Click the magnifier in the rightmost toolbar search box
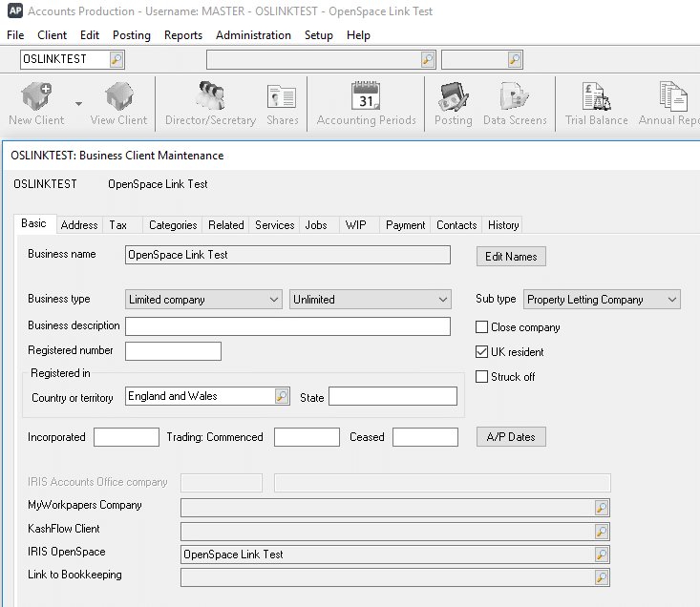The height and width of the screenshot is (607, 700). coord(515,59)
